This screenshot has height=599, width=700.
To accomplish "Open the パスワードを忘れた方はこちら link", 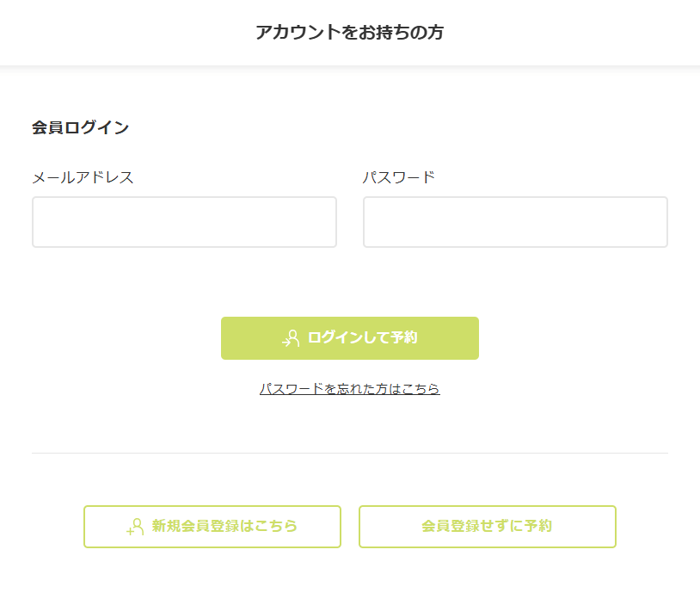I will tap(349, 389).
